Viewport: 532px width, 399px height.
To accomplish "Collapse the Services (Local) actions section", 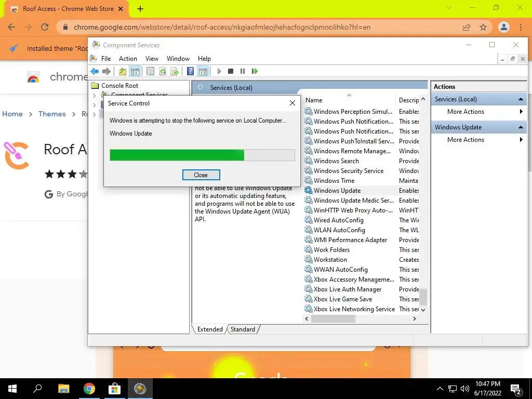I will tap(521, 99).
